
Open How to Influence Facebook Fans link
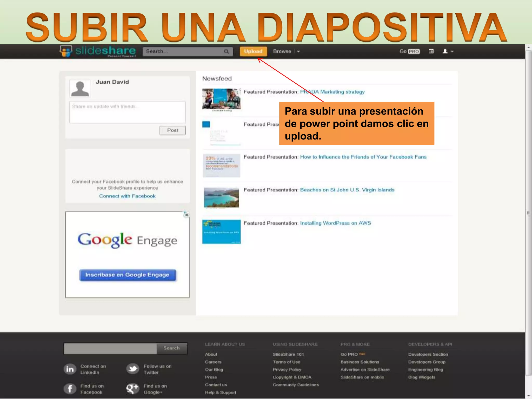[363, 157]
